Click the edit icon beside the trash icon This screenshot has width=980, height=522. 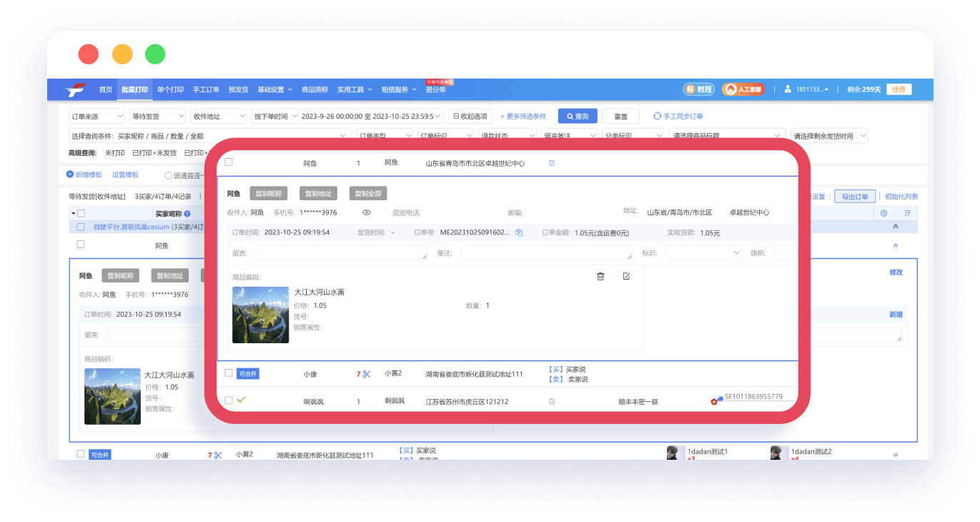626,276
